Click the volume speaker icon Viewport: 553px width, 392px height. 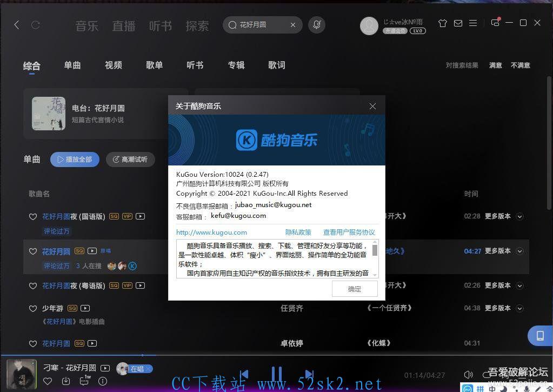point(468,374)
